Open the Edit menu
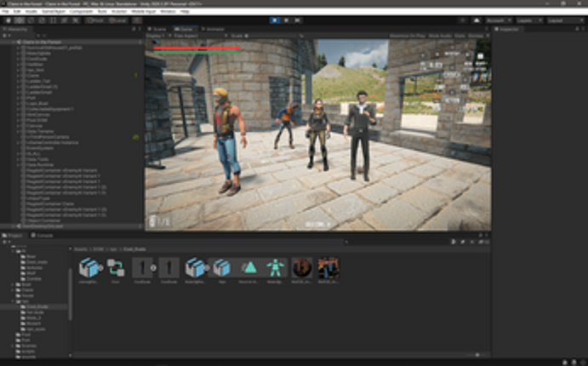The height and width of the screenshot is (366, 588). tap(17, 12)
